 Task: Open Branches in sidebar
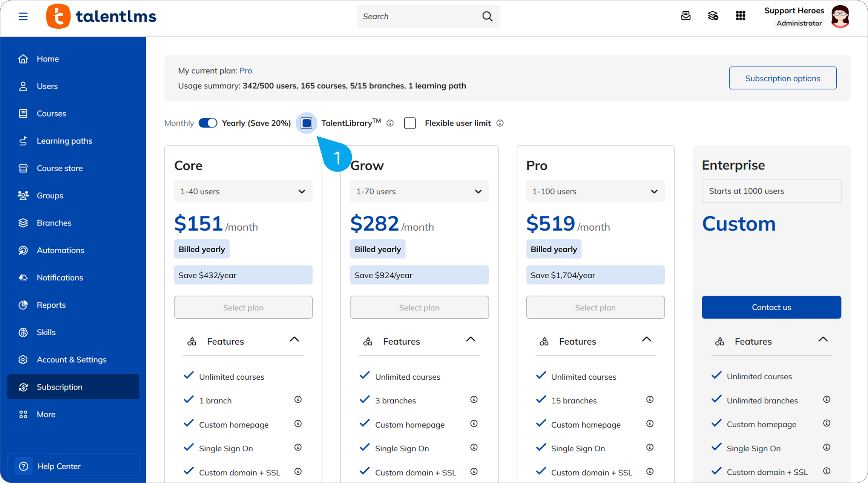point(73,223)
